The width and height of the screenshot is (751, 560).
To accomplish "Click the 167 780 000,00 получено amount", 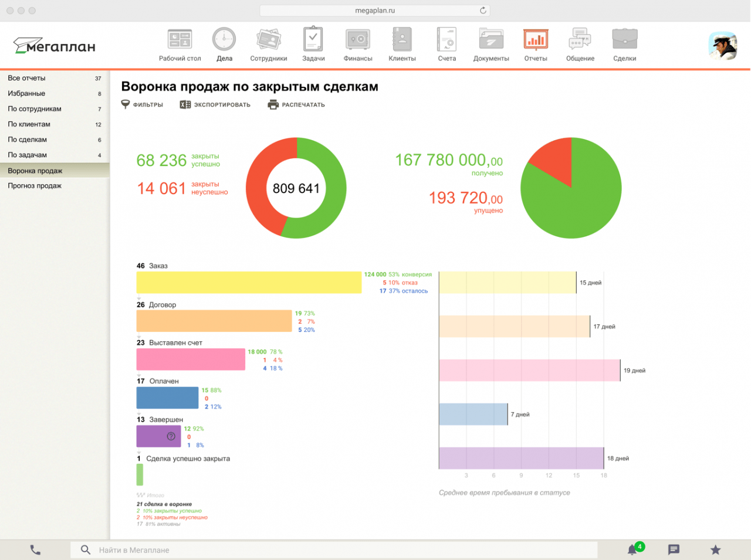I will [449, 164].
